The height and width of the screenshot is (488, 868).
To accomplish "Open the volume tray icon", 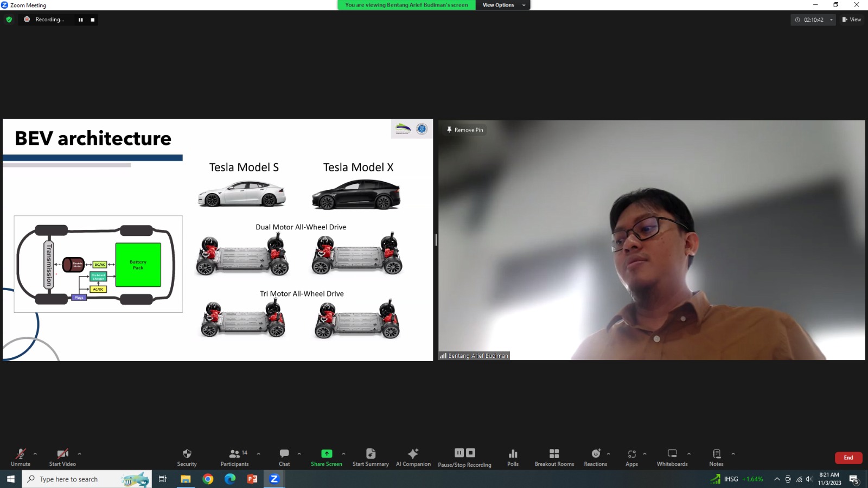I will 809,479.
